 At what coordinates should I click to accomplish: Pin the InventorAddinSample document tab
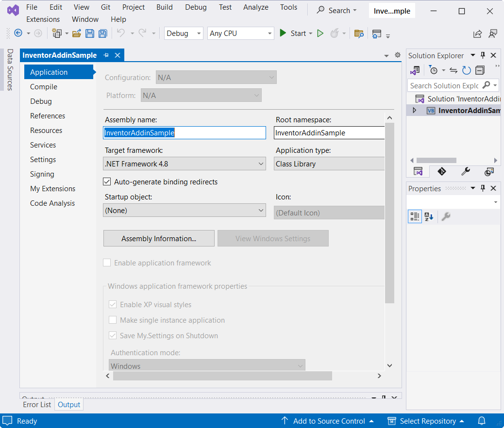[x=106, y=55]
